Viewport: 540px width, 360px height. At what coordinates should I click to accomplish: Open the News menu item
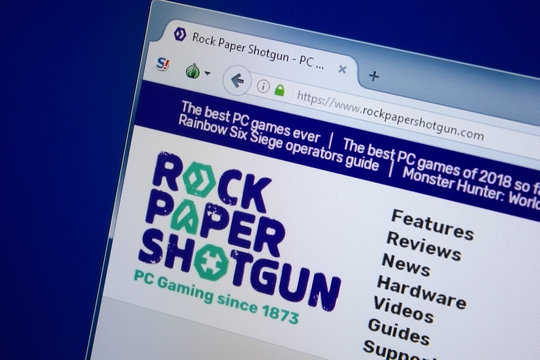point(406,264)
